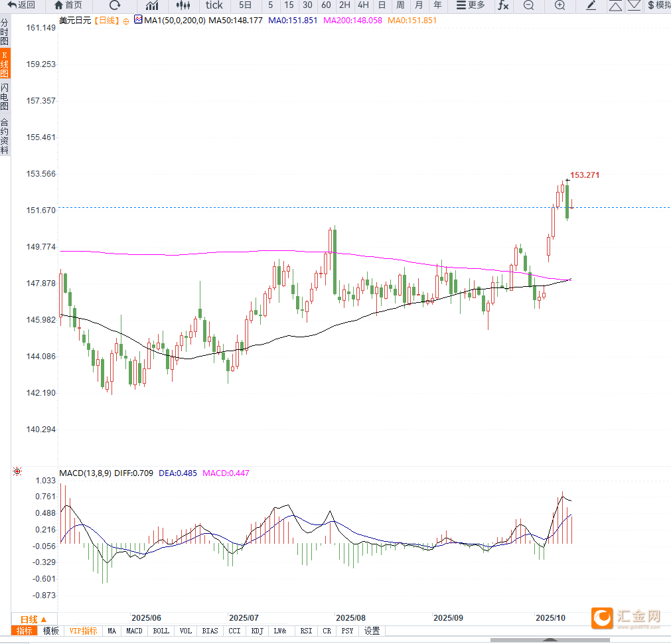Click the magenta MA200:148.058 label
This screenshot has width=671, height=644.
coord(352,21)
